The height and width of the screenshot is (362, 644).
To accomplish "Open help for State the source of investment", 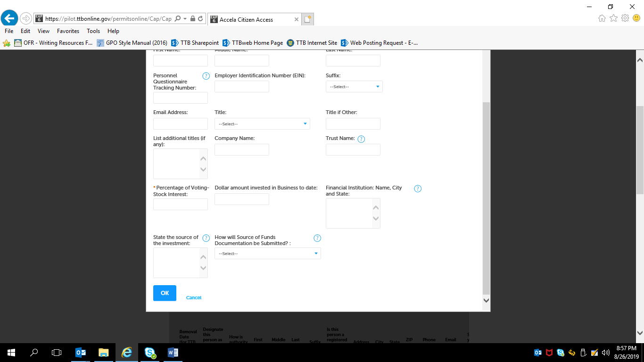I will 206,238.
